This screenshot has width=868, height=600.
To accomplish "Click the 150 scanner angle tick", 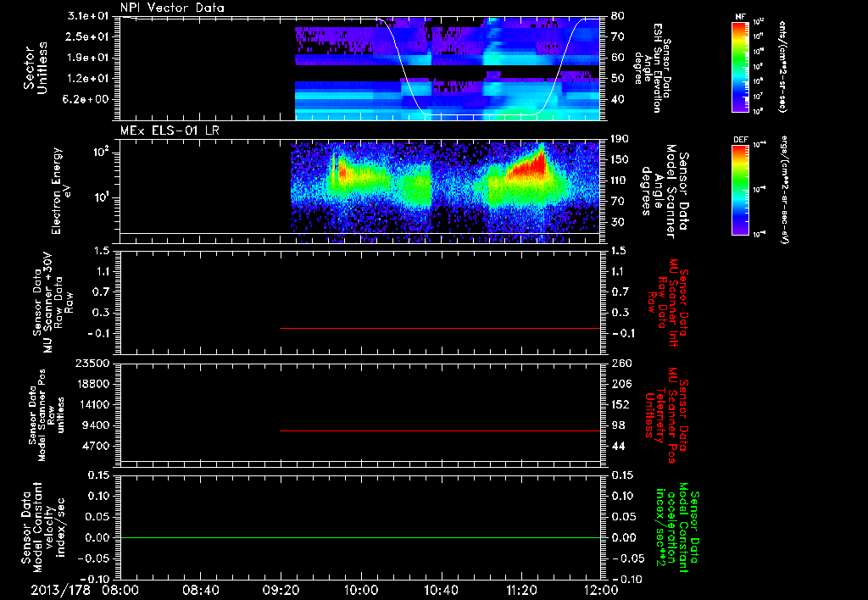I will [620, 159].
